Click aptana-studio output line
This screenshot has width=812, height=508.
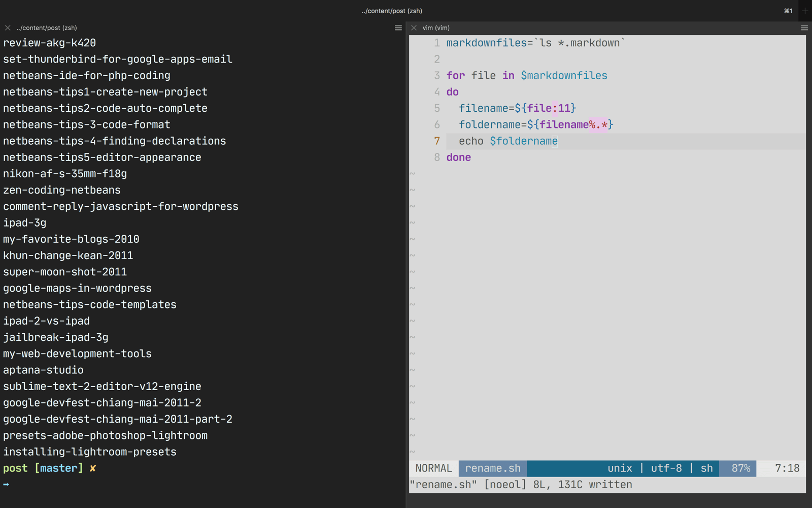pos(43,370)
